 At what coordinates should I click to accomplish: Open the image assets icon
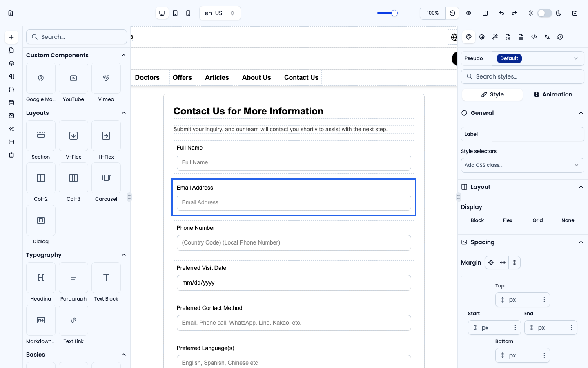(x=11, y=116)
